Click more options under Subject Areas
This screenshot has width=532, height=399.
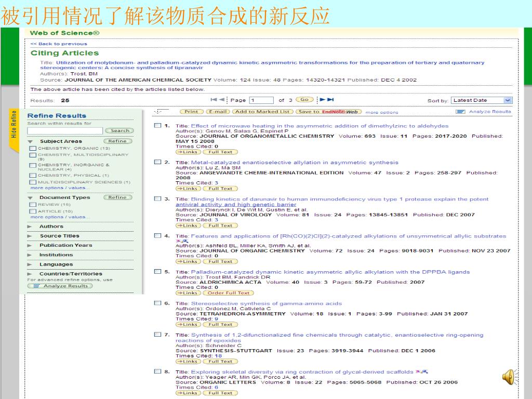[x=60, y=188]
